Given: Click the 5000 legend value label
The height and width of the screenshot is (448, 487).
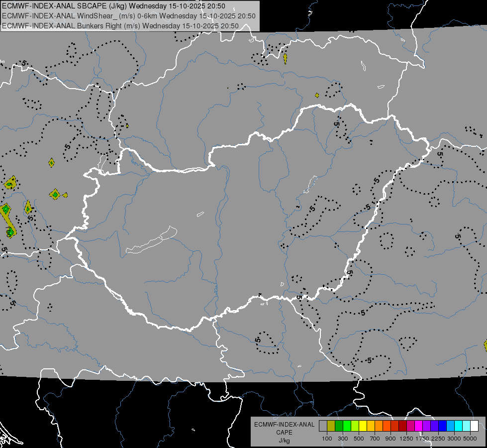Looking at the screenshot, I should tap(470, 439).
